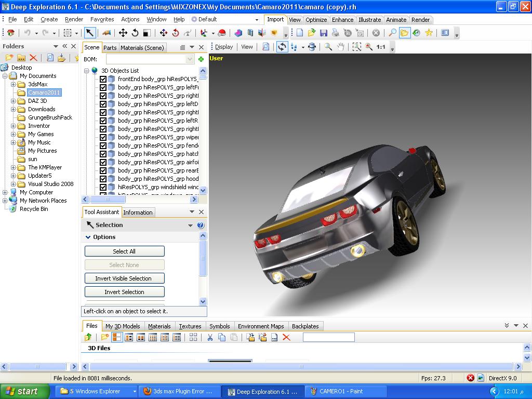Click the four-arrow Move tool icon
This screenshot has height=399, width=532.
(x=123, y=33)
